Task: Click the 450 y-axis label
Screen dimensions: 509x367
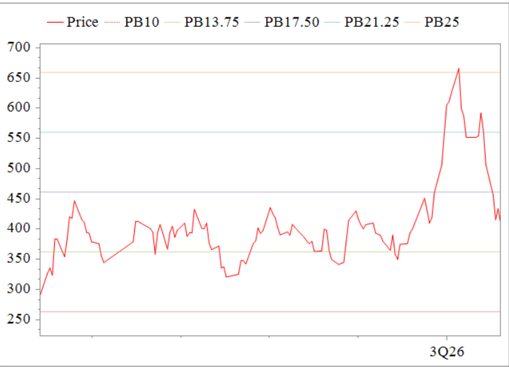Action: pos(19,198)
